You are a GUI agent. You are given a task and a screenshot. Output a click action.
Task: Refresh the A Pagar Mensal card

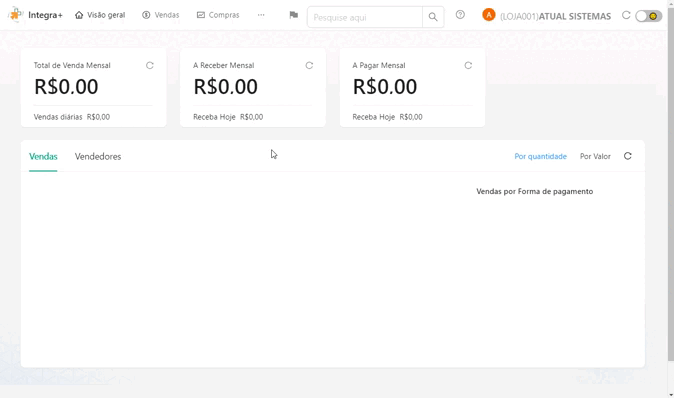pos(468,65)
